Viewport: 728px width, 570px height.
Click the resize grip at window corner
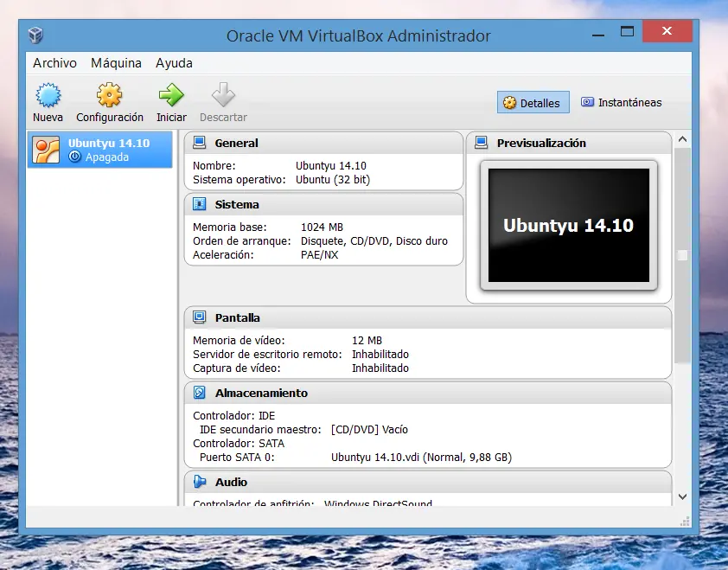pyautogui.click(x=685, y=522)
